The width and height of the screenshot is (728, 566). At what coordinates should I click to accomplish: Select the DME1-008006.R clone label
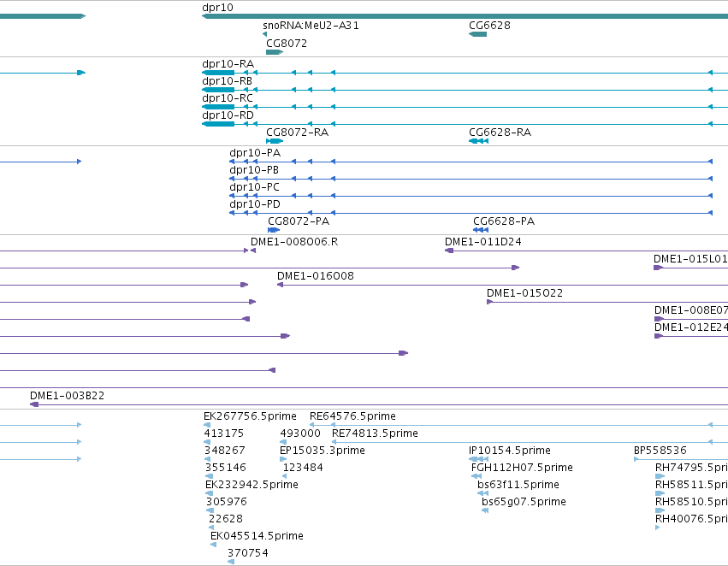(x=294, y=242)
